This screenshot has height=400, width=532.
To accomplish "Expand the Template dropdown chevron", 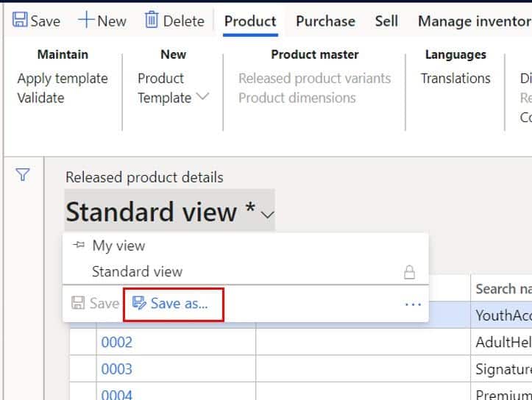I will click(x=203, y=96).
